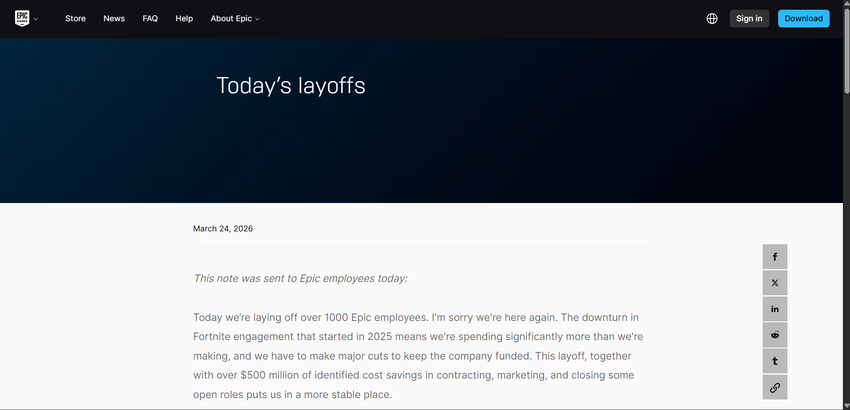Click the March 24, 2026 date
This screenshot has width=850, height=410.
(x=223, y=229)
